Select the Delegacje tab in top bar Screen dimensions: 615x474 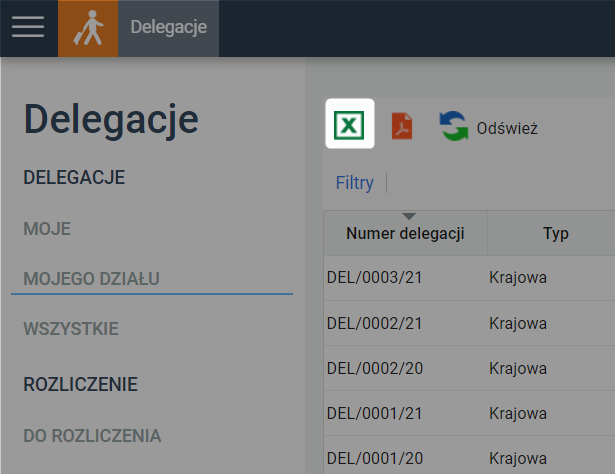[169, 28]
